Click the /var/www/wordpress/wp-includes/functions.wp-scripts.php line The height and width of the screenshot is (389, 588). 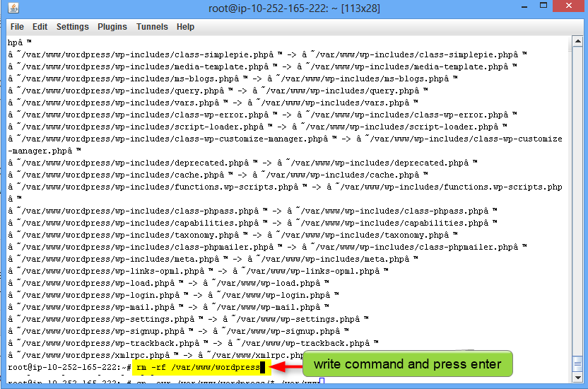285,193
